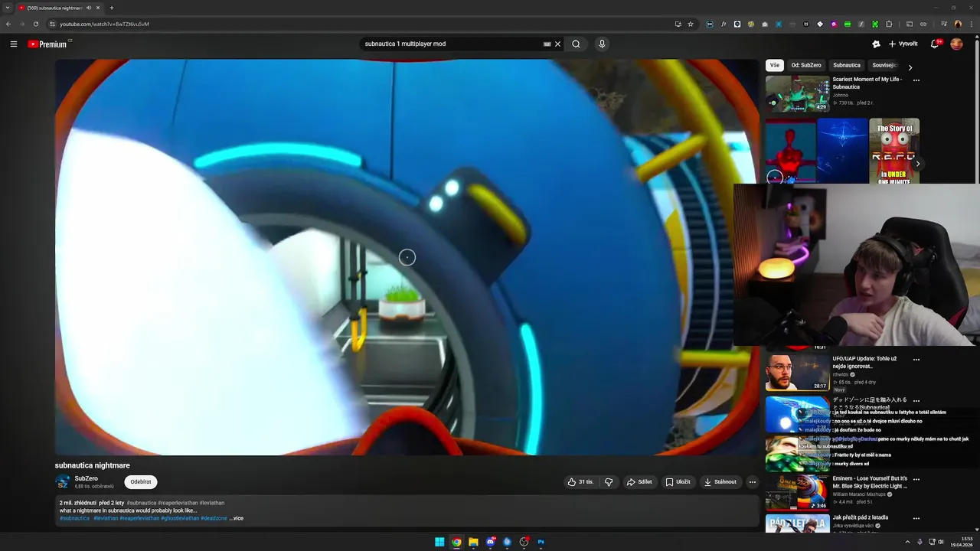The image size is (980, 551).
Task: Open the taskbar clock and date
Action: coord(961,542)
